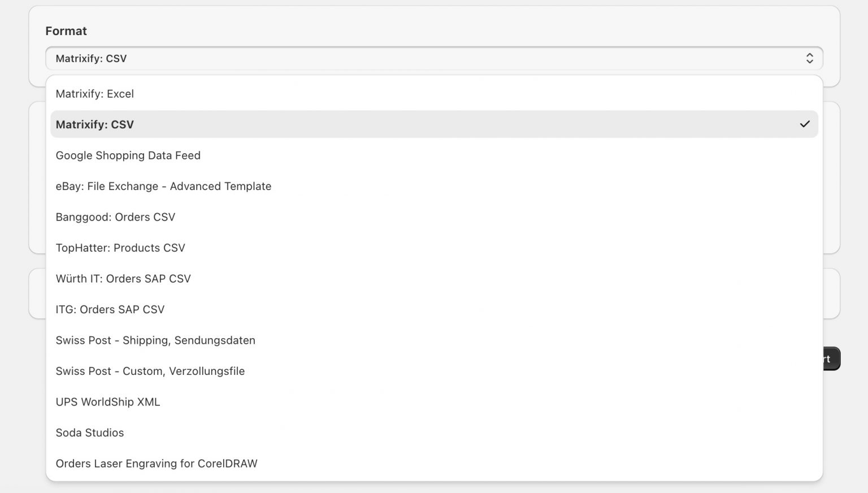Screen dimensions: 868x493
Task: Choose Würth IT: Orders SAP CSV
Action: [123, 279]
